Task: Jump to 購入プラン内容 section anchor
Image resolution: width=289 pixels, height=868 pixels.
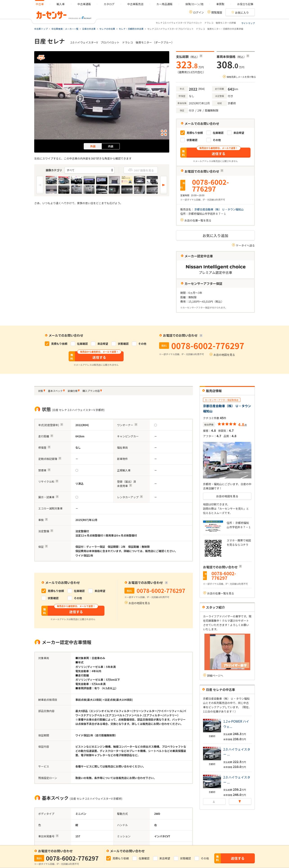Action: point(92,391)
